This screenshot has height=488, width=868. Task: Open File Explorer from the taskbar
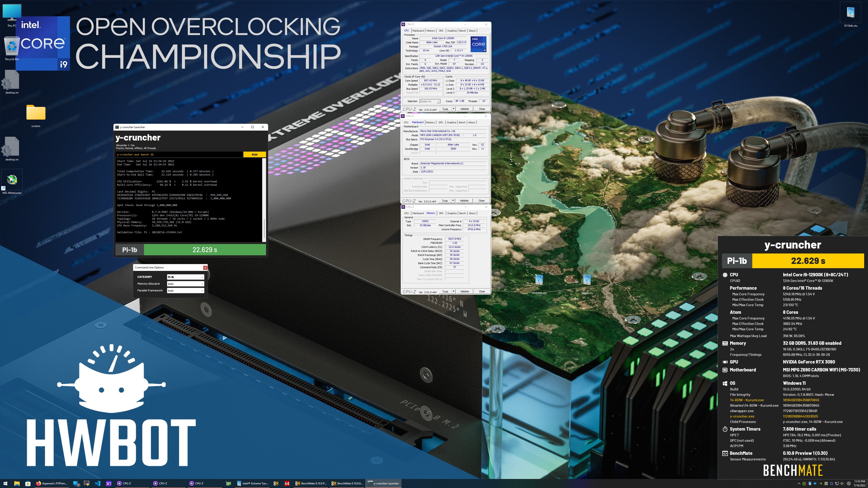tap(17, 483)
